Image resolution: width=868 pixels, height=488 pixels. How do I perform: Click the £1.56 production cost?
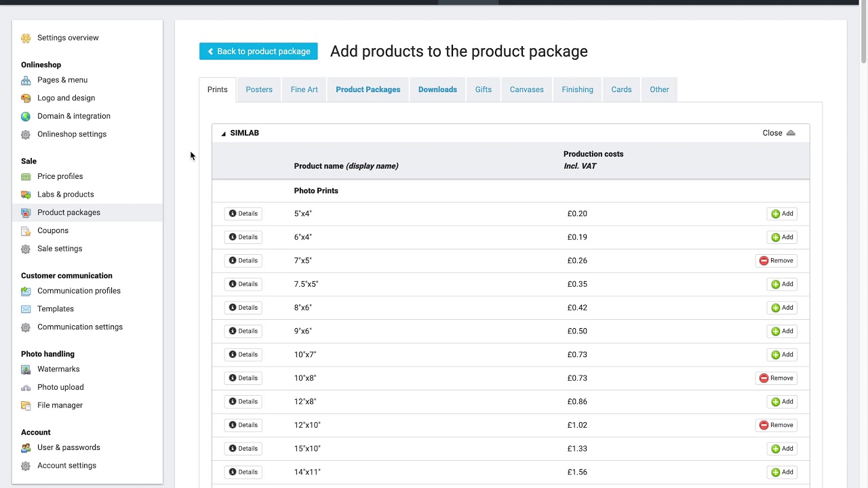577,472
